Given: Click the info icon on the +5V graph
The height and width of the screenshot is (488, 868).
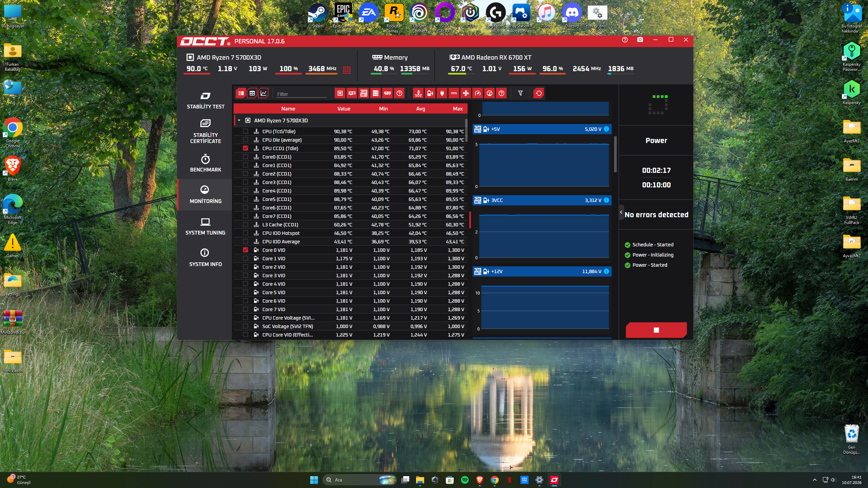Looking at the screenshot, I should [607, 129].
